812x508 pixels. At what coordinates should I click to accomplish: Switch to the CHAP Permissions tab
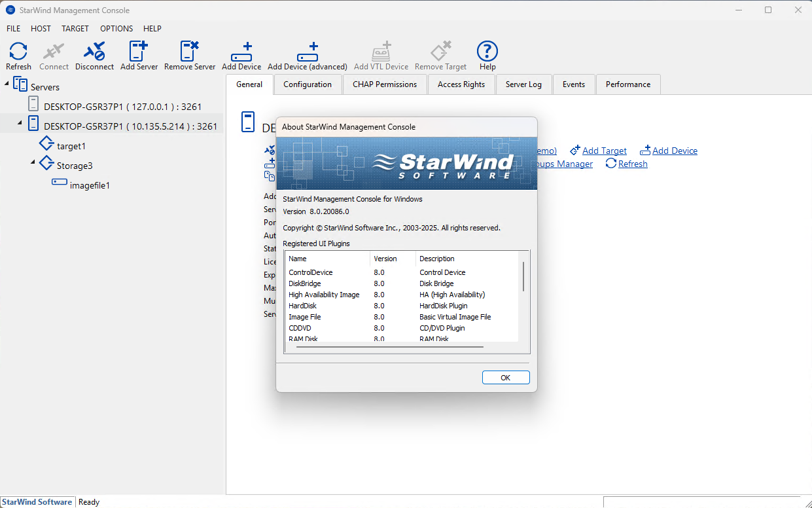385,84
